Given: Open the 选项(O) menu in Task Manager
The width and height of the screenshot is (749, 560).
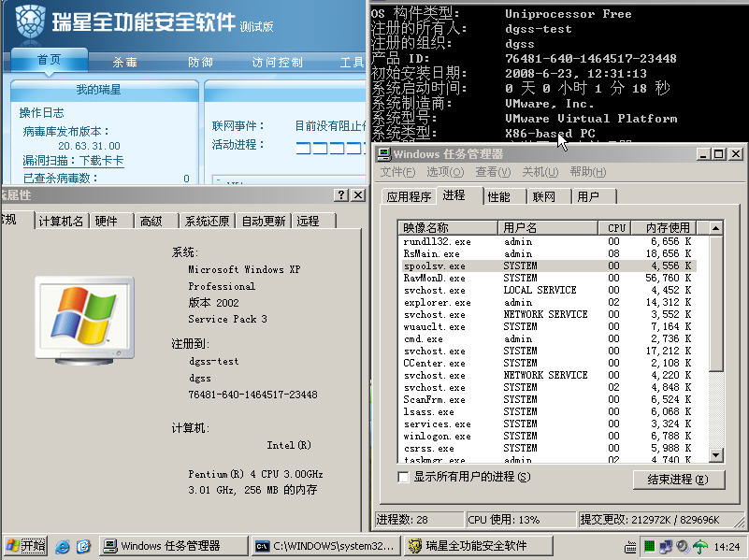Looking at the screenshot, I should pyautogui.click(x=445, y=172).
